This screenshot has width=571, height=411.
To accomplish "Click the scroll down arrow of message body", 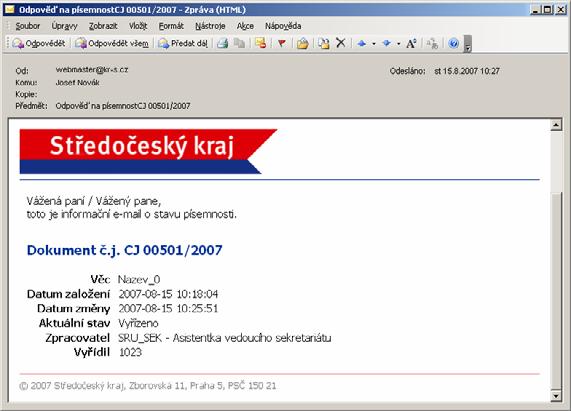I will point(556,395).
